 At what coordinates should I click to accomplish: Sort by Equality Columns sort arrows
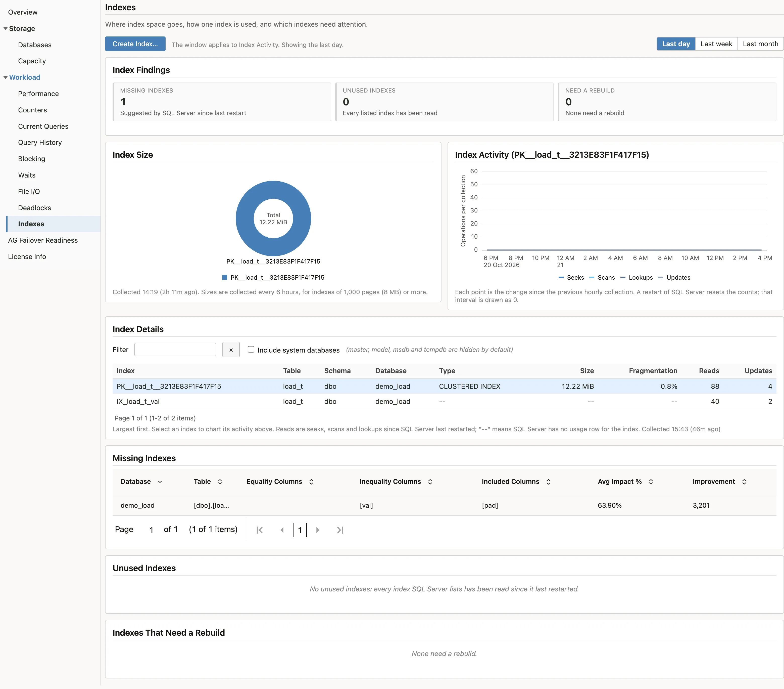[311, 482]
